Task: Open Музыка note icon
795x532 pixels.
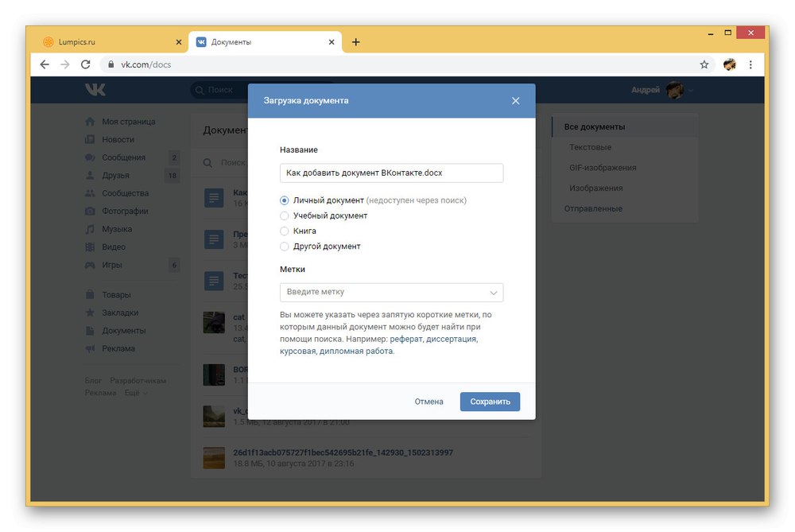Action: pos(90,229)
